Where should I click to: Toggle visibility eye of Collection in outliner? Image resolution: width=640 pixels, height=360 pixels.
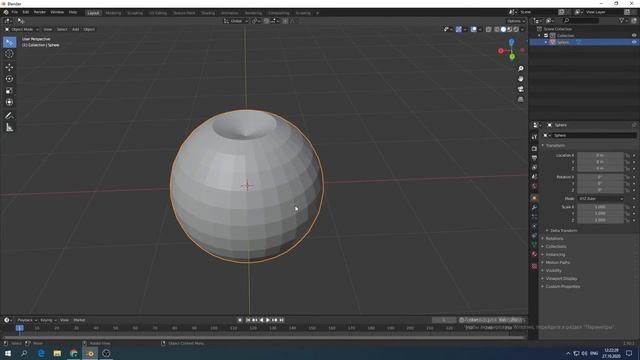pos(634,36)
